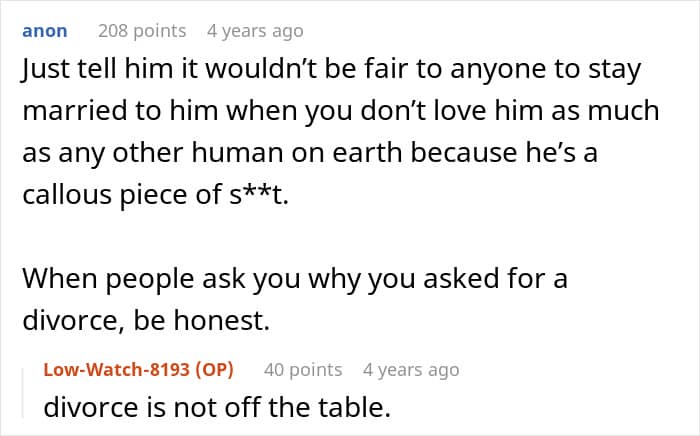Open the top comment's 4 years ago timestamp
The height and width of the screenshot is (436, 700).
(255, 31)
